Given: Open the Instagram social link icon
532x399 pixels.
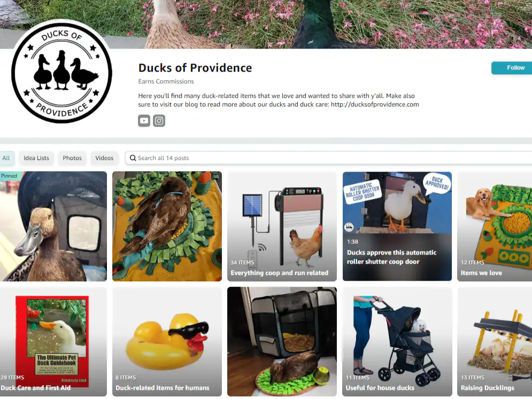Looking at the screenshot, I should tap(159, 120).
